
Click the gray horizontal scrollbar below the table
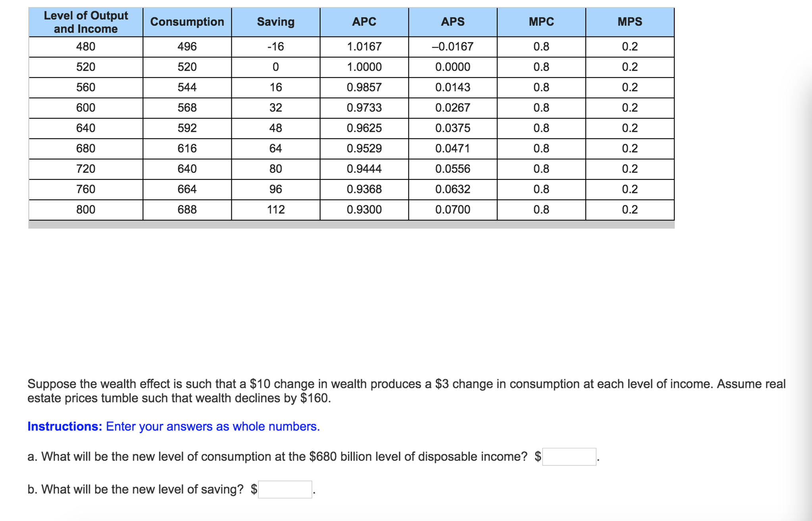click(351, 225)
